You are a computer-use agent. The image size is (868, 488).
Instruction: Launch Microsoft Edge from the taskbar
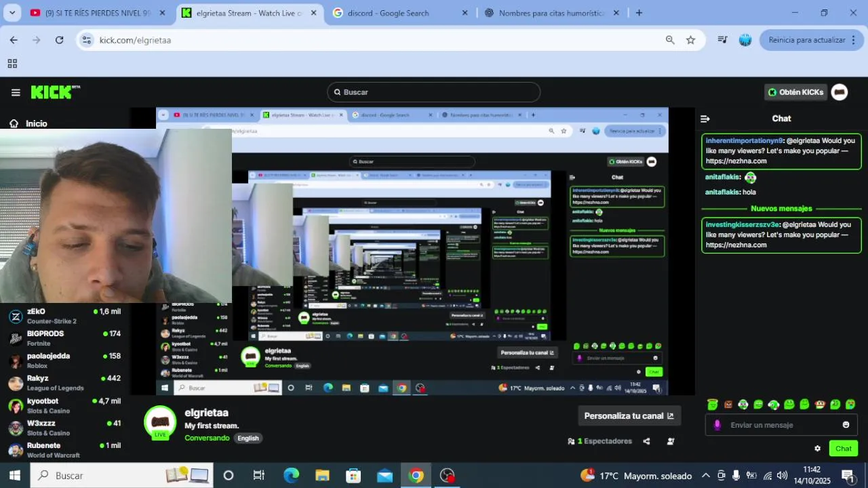click(x=291, y=476)
